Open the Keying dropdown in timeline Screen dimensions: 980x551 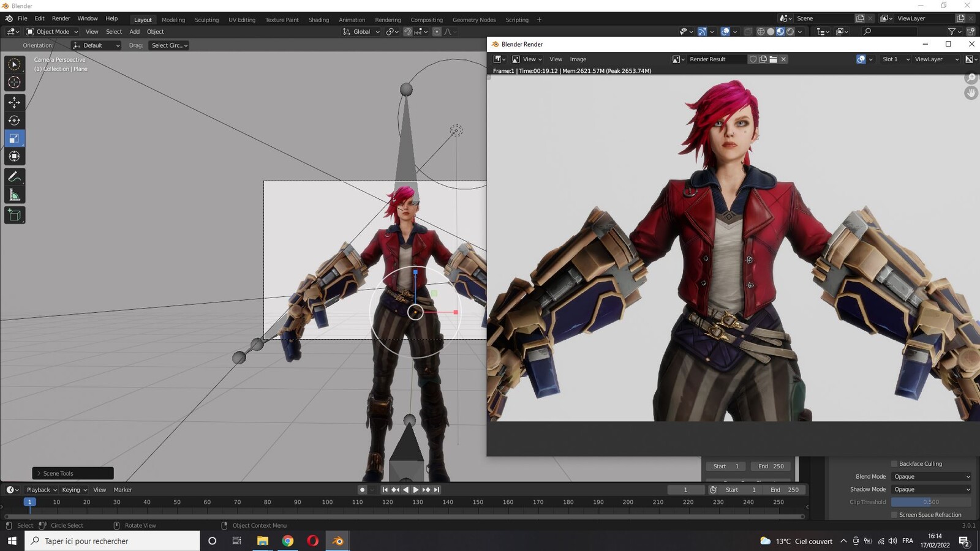pyautogui.click(x=74, y=490)
